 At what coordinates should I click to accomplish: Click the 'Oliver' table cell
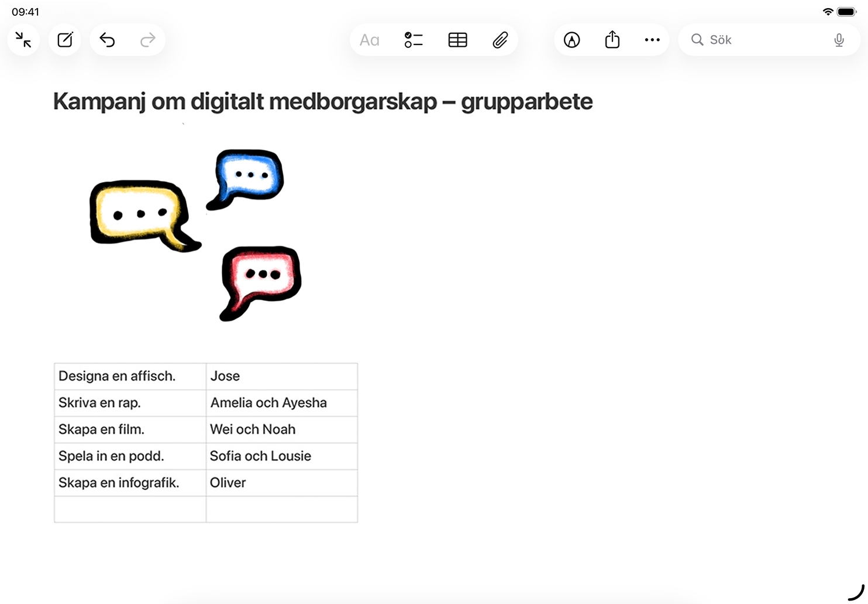(x=281, y=483)
